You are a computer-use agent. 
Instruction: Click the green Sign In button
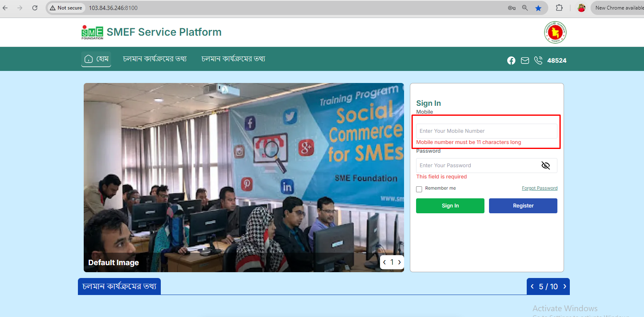coord(450,206)
